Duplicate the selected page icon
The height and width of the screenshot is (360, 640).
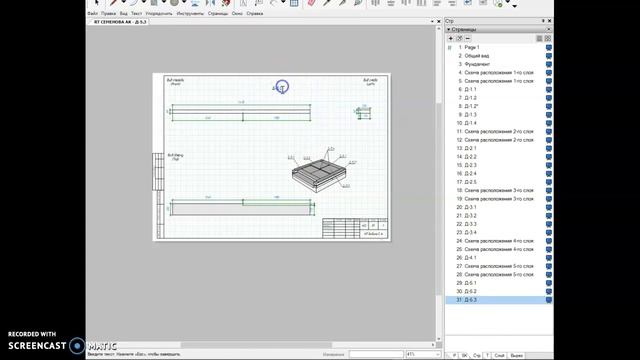459,38
